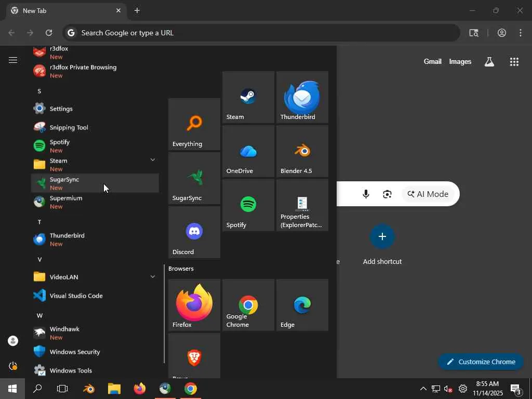Jump to letter T section header
This screenshot has width=532, height=399.
point(39,222)
